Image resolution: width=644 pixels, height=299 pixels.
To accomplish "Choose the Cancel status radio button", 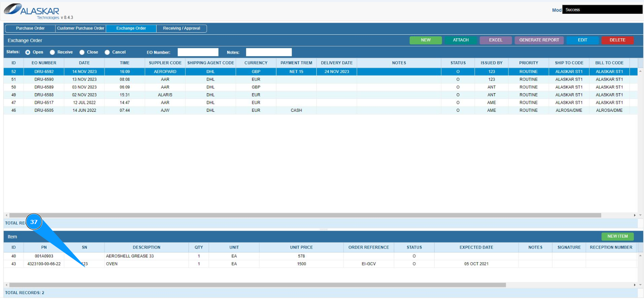I will [x=107, y=52].
